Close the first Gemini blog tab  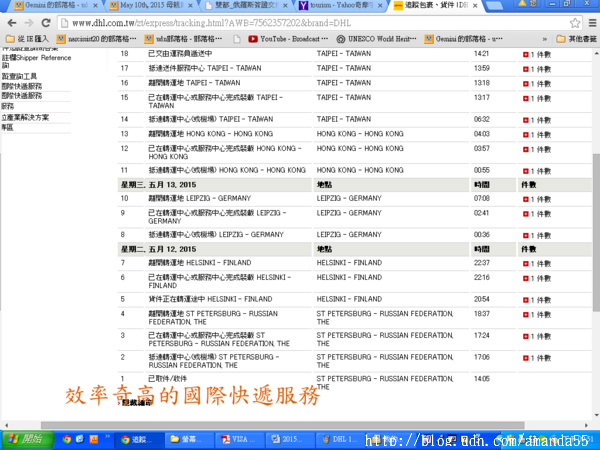[95, 6]
